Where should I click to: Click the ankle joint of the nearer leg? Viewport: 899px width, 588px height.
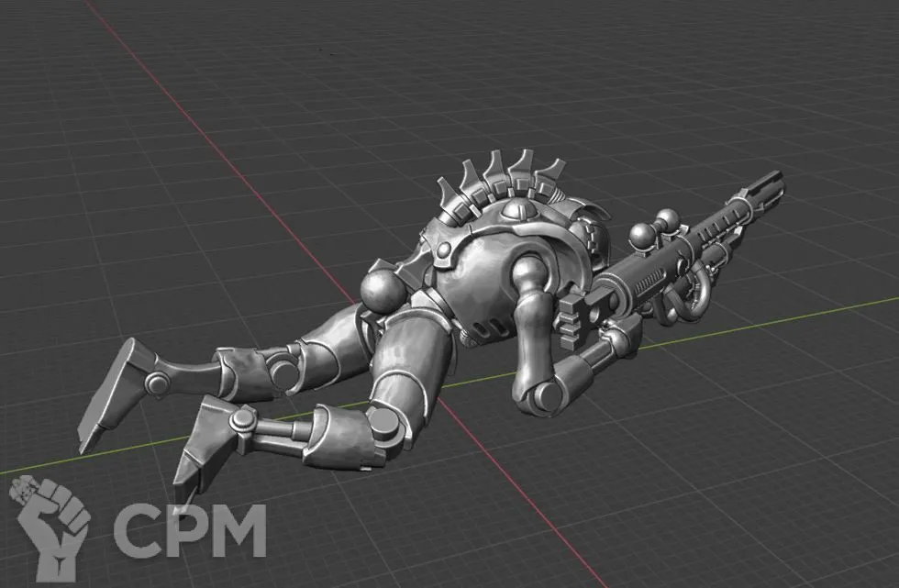pos(242,422)
